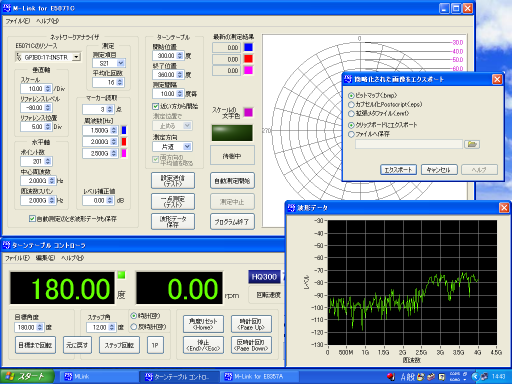The width and height of the screenshot is (512, 384).
Task: Click the counterclockwise <Page Down> button
Action: [251, 345]
